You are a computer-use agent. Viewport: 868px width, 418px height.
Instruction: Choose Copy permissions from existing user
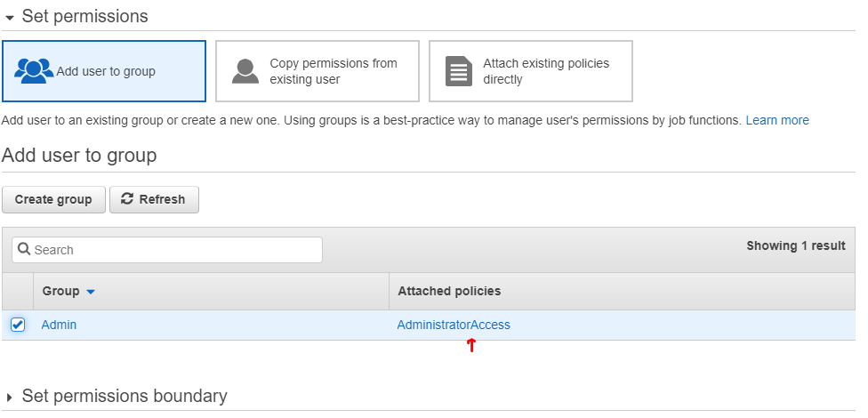click(333, 71)
